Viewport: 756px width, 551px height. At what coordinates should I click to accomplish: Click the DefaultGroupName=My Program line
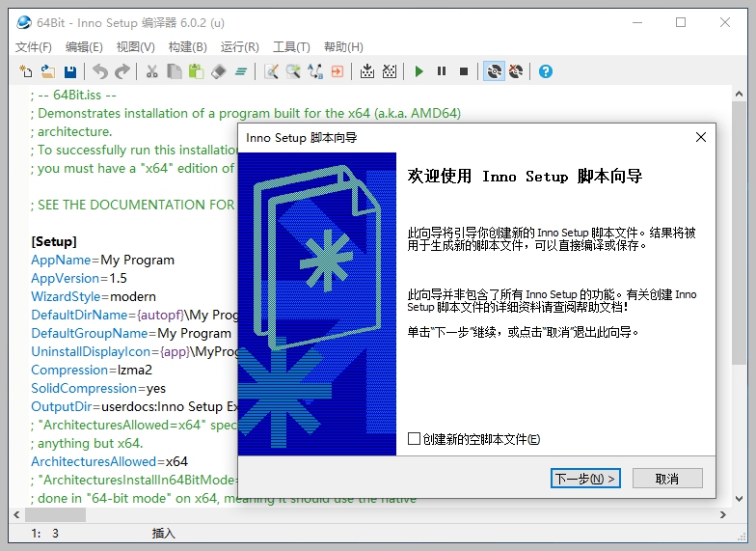[131, 333]
